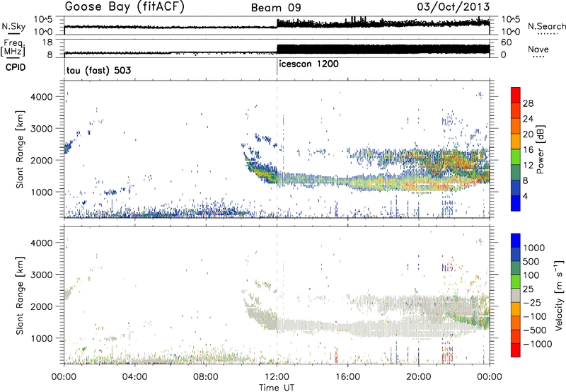
Task: Click the gray segment of the velocity colorbar
Action: pos(516,295)
